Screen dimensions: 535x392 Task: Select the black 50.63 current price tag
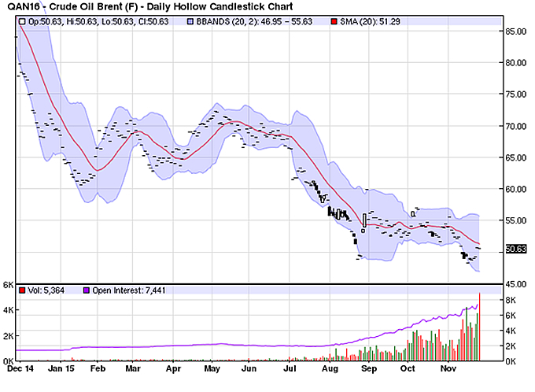pos(515,249)
